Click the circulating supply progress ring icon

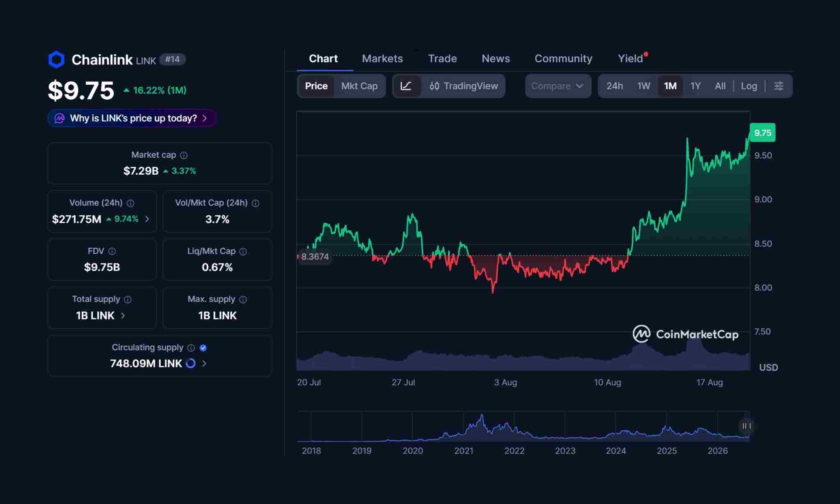point(191,363)
